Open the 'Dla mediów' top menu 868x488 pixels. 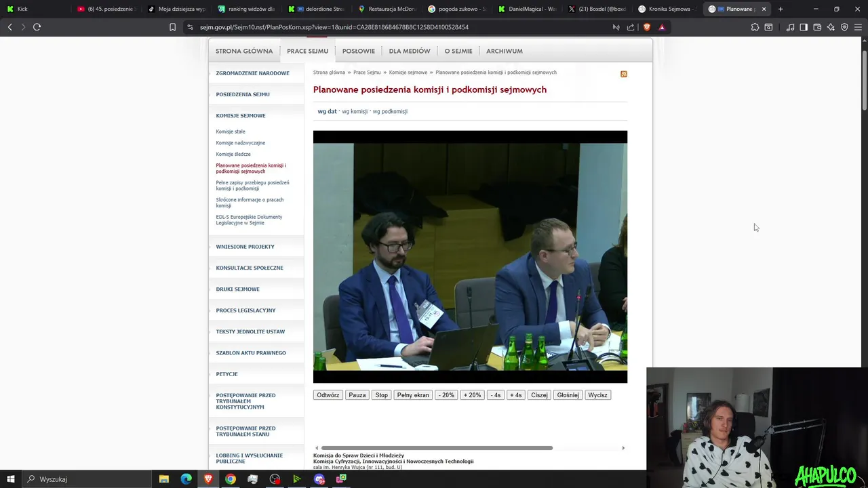click(x=410, y=51)
